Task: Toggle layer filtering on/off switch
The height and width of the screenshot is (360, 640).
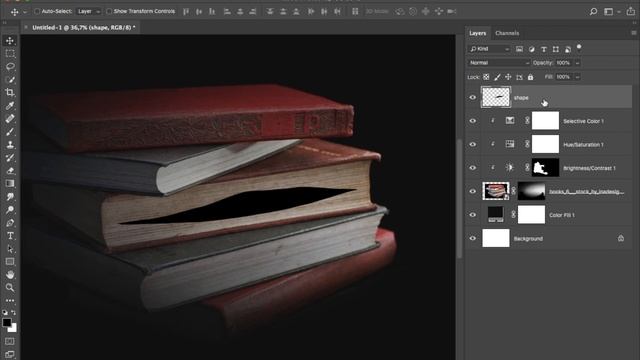Action: click(x=579, y=47)
